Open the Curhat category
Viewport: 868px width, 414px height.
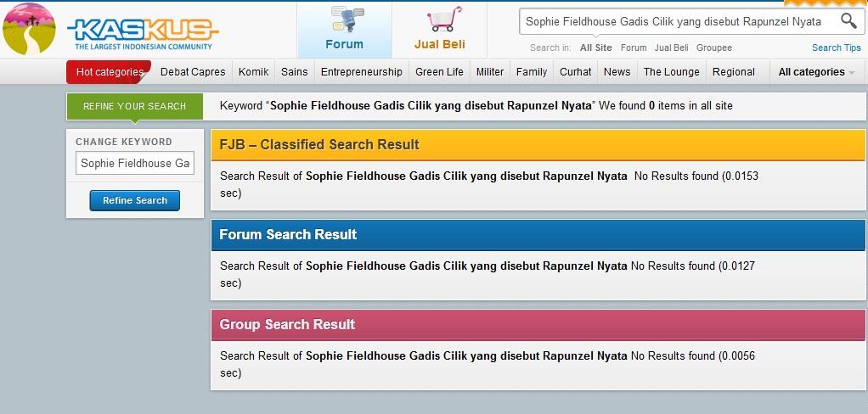tap(575, 72)
